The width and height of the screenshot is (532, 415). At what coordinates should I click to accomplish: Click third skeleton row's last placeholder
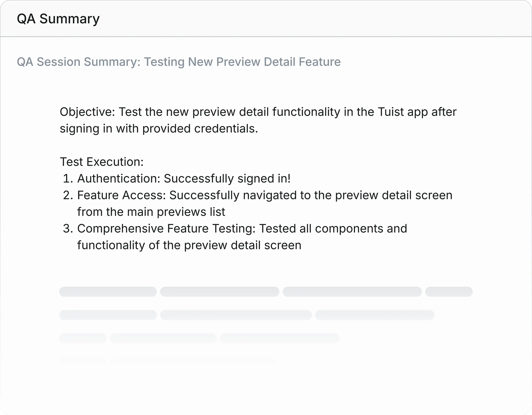[x=280, y=338]
